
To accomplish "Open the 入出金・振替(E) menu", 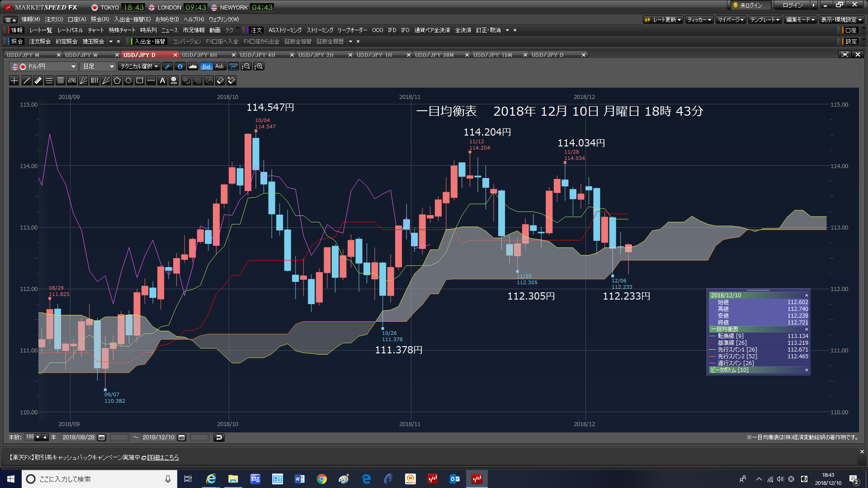I will click(x=132, y=19).
